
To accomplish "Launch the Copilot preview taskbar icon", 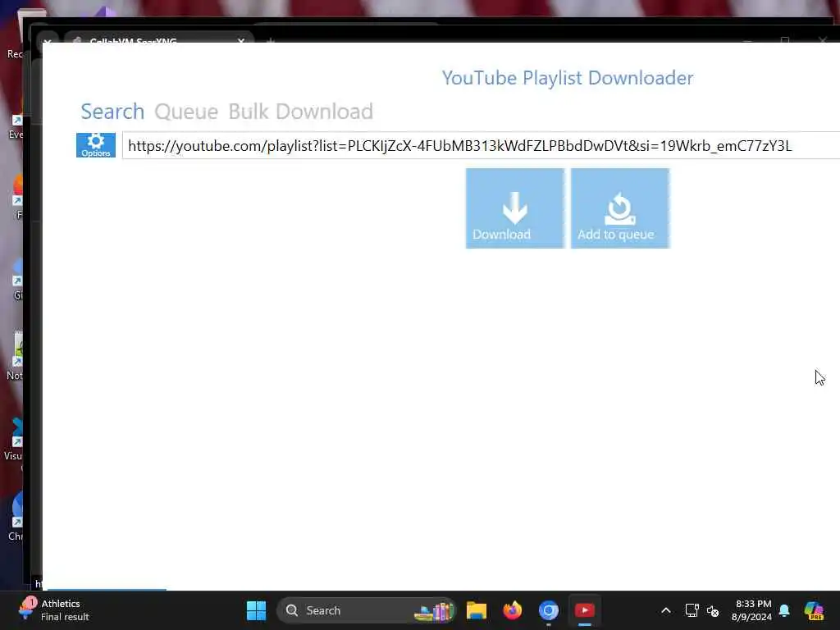I will tap(814, 610).
